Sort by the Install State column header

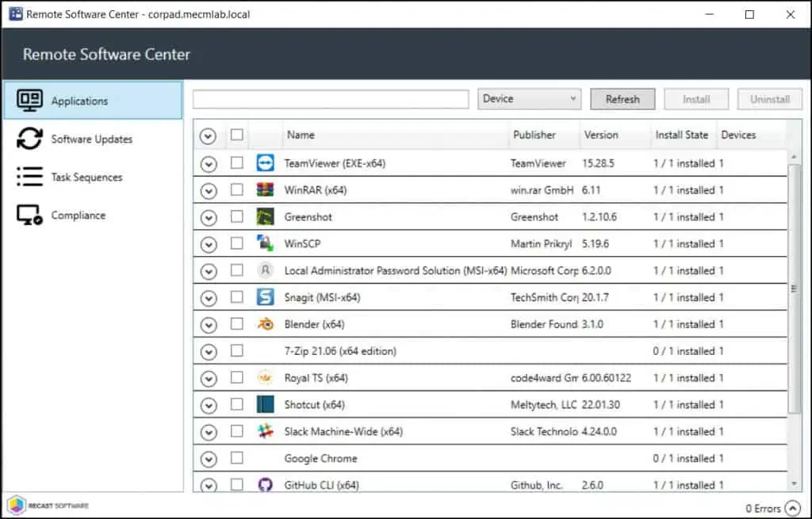pyautogui.click(x=684, y=135)
